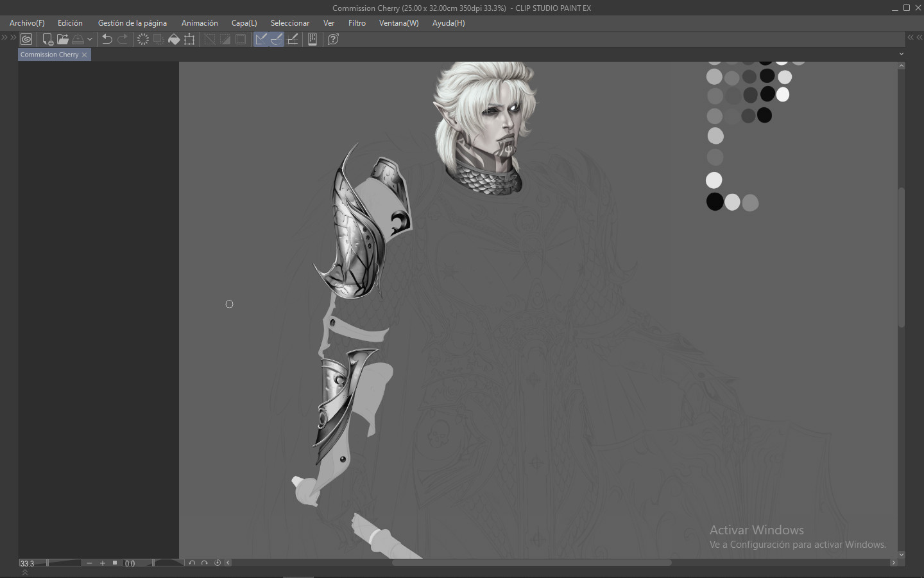Click the horizontal scrollbar right arrow
The height and width of the screenshot is (578, 924).
(x=893, y=563)
